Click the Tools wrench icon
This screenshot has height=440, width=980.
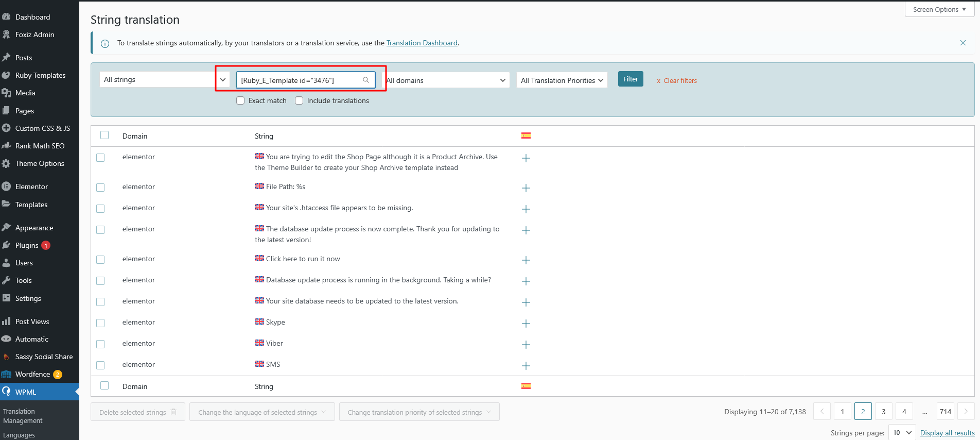(x=6, y=280)
